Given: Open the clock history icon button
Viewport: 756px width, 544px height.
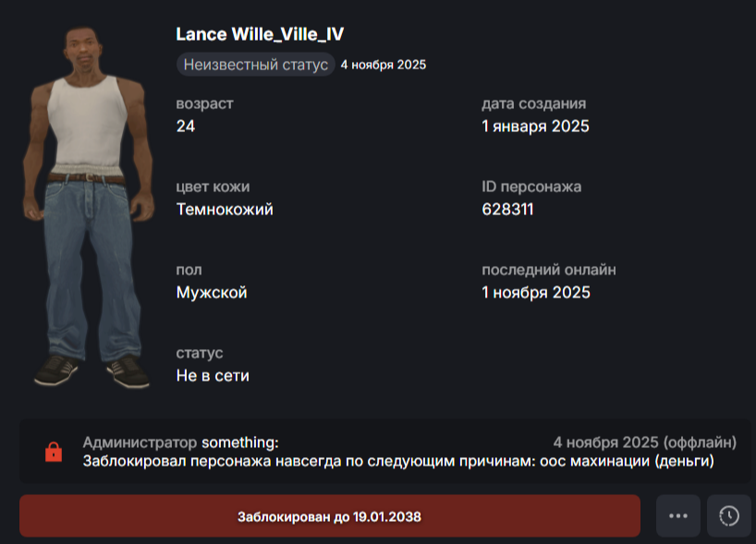Looking at the screenshot, I should (x=729, y=515).
